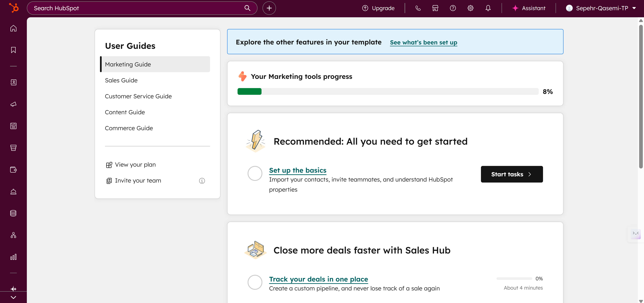Switch to the Sales Guide tab
The image size is (644, 303).
click(x=121, y=80)
